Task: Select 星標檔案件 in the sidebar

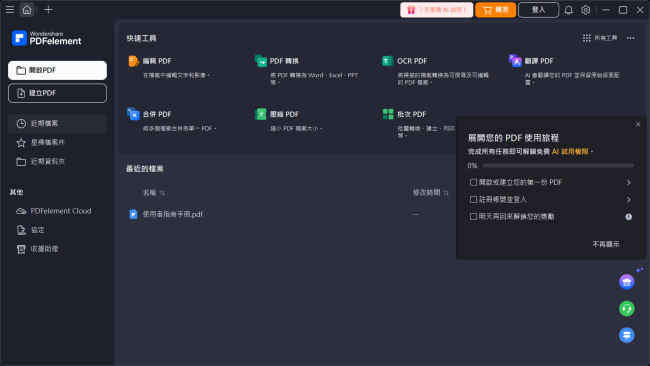Action: (57, 143)
